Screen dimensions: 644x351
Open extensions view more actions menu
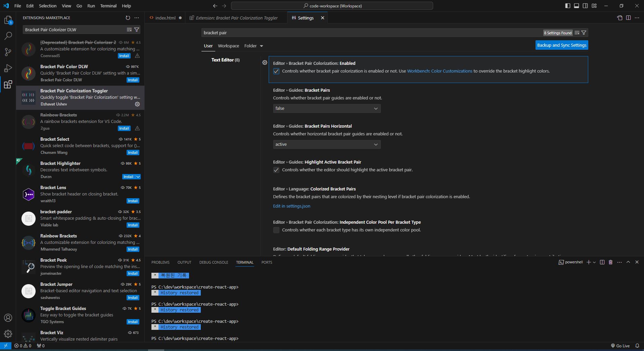[137, 18]
